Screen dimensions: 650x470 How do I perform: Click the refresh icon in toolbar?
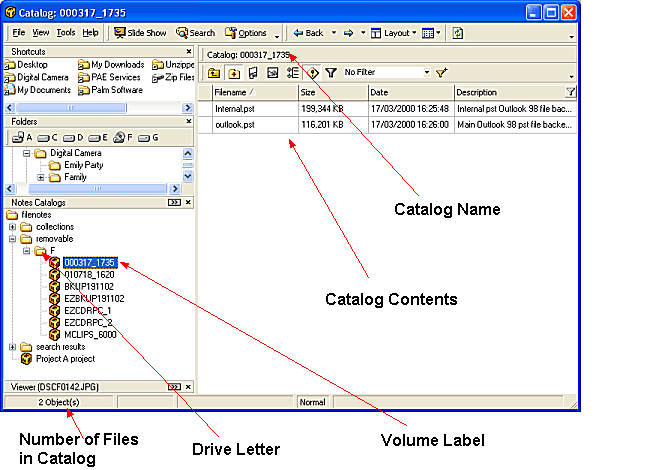coord(458,33)
